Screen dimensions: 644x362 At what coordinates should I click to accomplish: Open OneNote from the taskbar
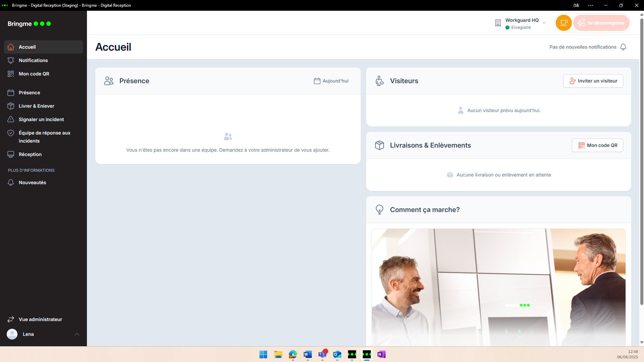click(x=381, y=354)
